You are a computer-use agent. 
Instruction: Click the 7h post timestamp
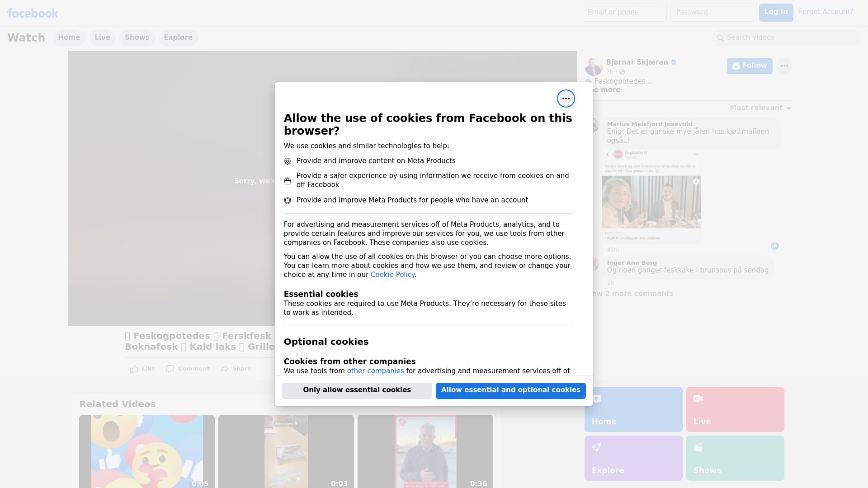click(610, 72)
